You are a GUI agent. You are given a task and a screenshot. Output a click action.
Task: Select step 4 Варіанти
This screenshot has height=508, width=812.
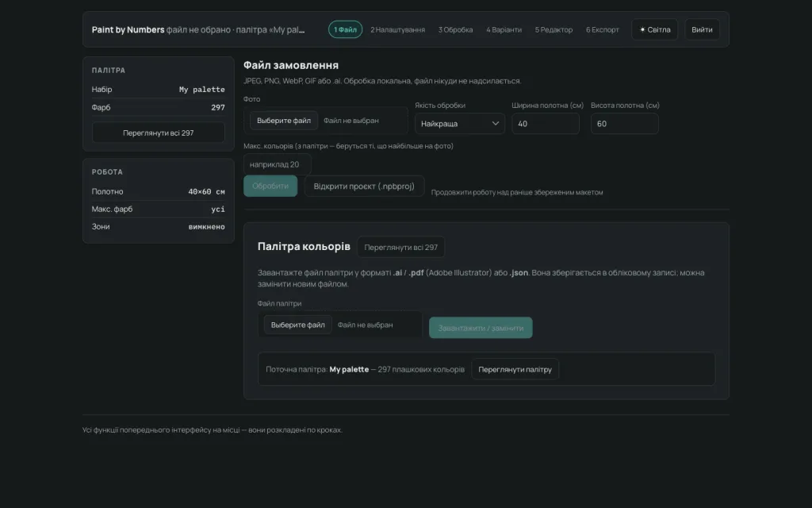point(504,29)
